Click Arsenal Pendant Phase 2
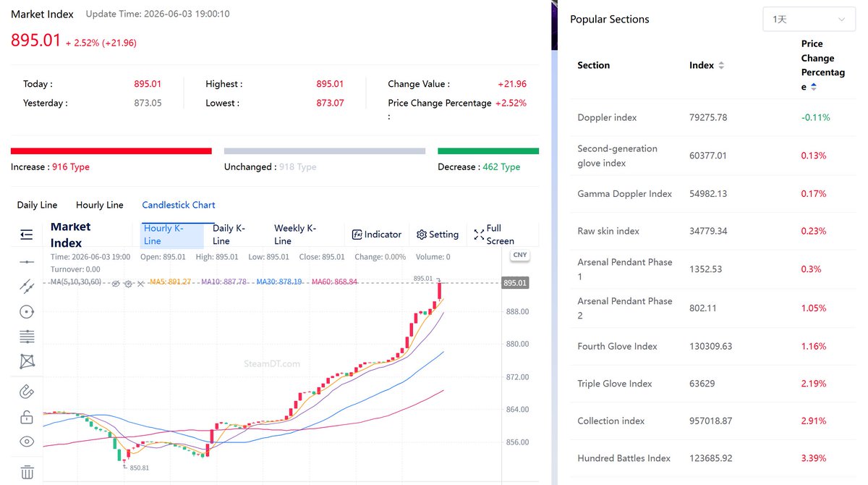 point(625,308)
